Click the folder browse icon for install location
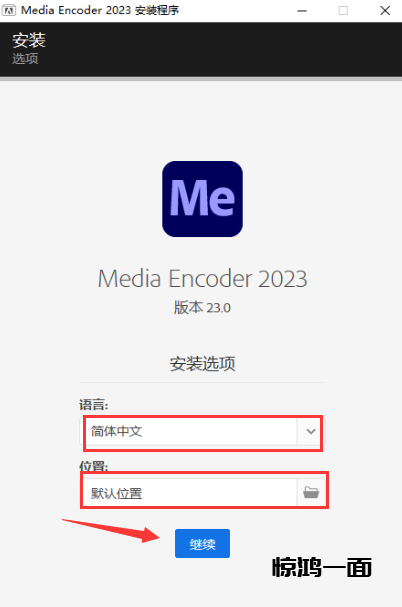 pos(311,493)
